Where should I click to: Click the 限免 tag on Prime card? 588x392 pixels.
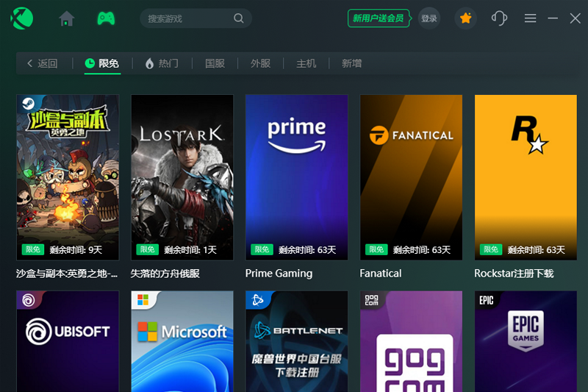(262, 249)
